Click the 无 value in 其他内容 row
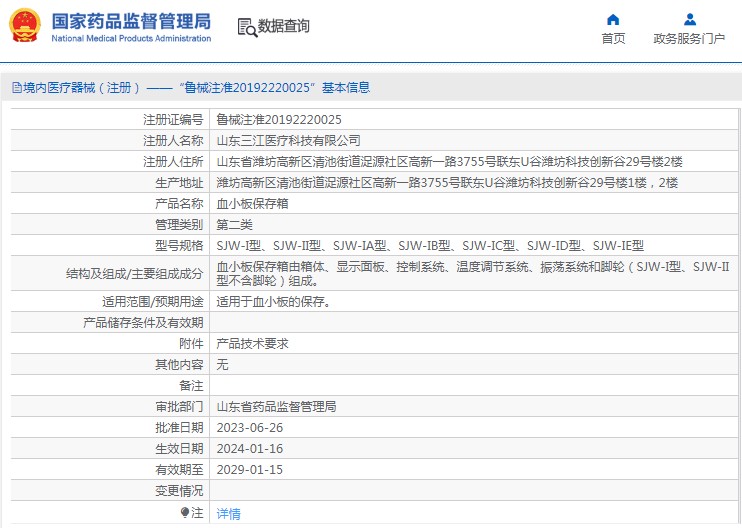The image size is (742, 528). [222, 364]
